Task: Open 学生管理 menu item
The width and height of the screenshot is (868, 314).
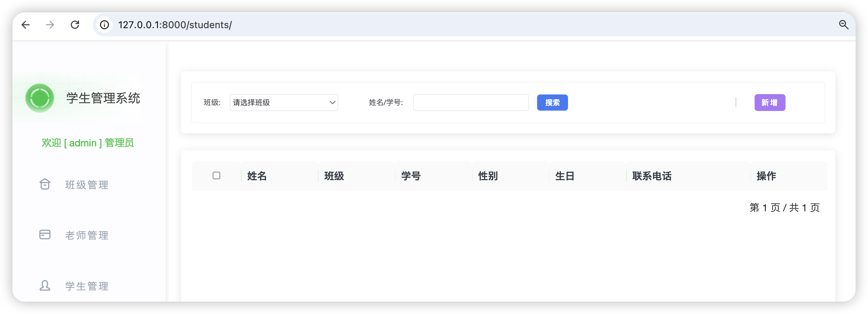Action: tap(87, 286)
